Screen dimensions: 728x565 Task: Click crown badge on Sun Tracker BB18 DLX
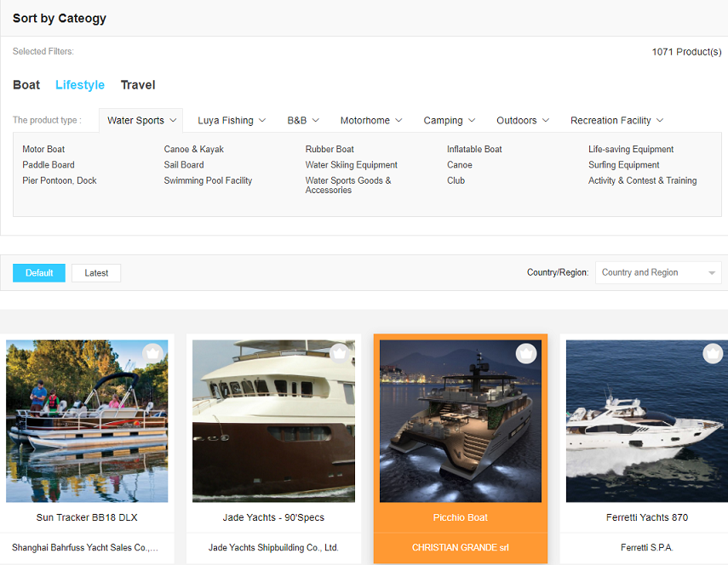[x=152, y=353]
